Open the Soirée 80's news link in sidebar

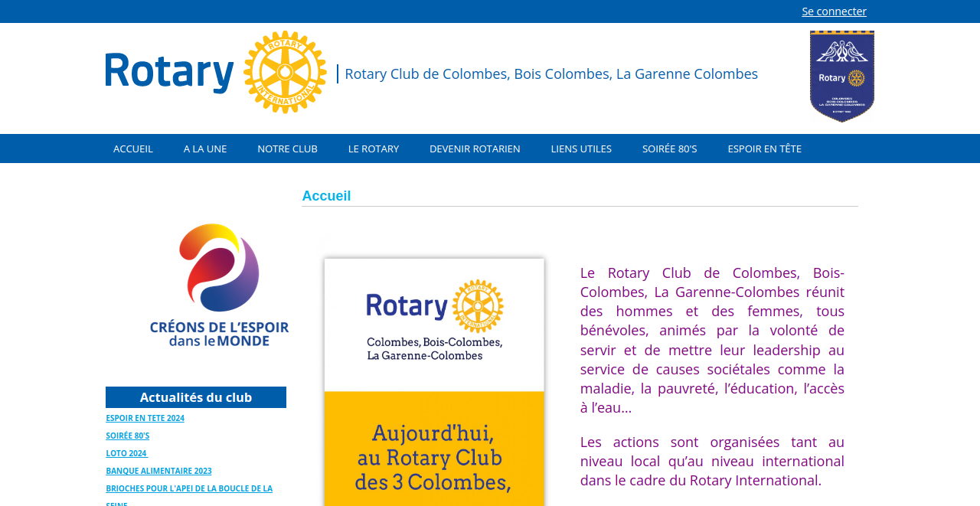[x=127, y=436]
